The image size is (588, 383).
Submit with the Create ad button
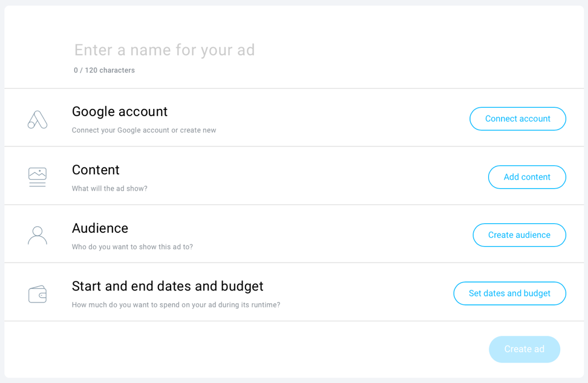tap(524, 349)
